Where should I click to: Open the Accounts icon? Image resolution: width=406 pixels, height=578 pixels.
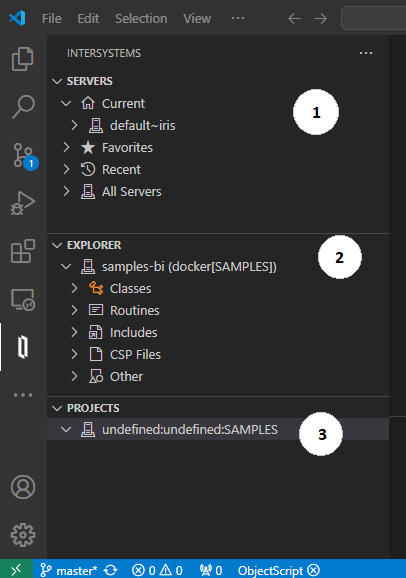point(23,487)
